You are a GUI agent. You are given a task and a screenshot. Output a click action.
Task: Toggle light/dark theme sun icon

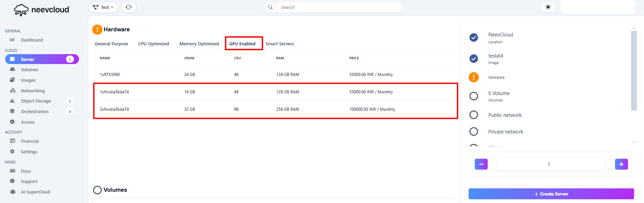[548, 7]
